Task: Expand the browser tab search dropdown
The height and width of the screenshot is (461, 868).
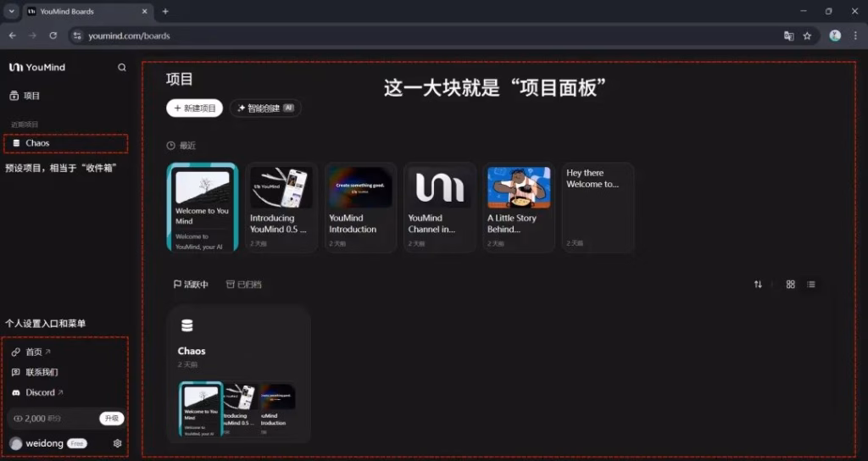Action: [x=12, y=11]
